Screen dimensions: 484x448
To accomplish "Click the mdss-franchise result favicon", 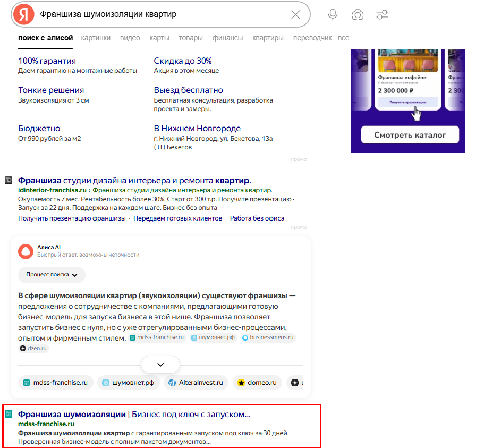I will click(x=9, y=414).
